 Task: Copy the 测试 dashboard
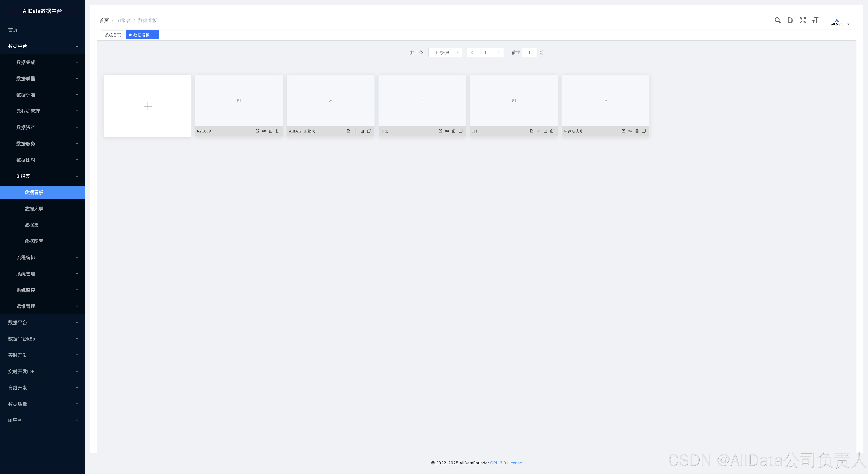tap(461, 131)
